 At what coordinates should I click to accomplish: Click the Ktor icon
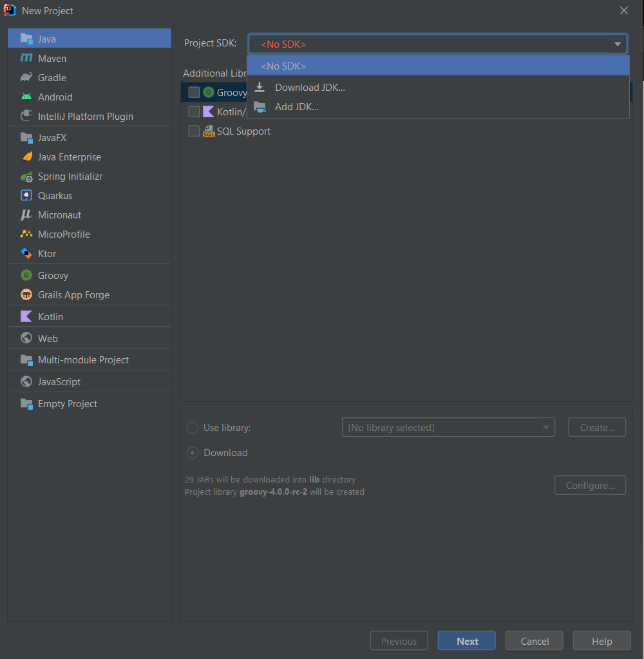26,253
